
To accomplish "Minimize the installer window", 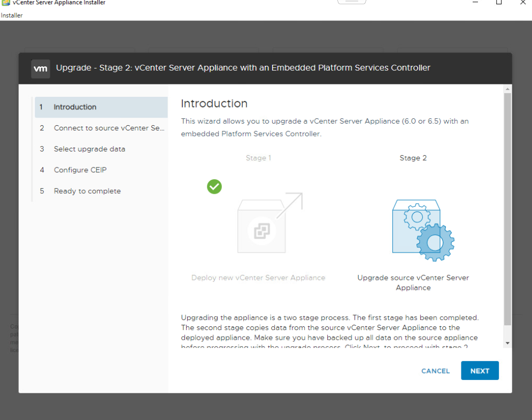I will [x=475, y=2].
